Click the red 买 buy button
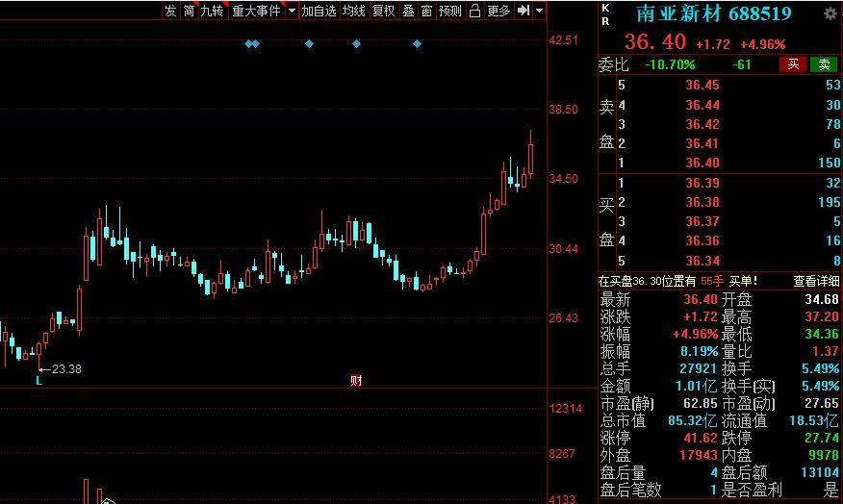843x504 pixels. pyautogui.click(x=793, y=64)
